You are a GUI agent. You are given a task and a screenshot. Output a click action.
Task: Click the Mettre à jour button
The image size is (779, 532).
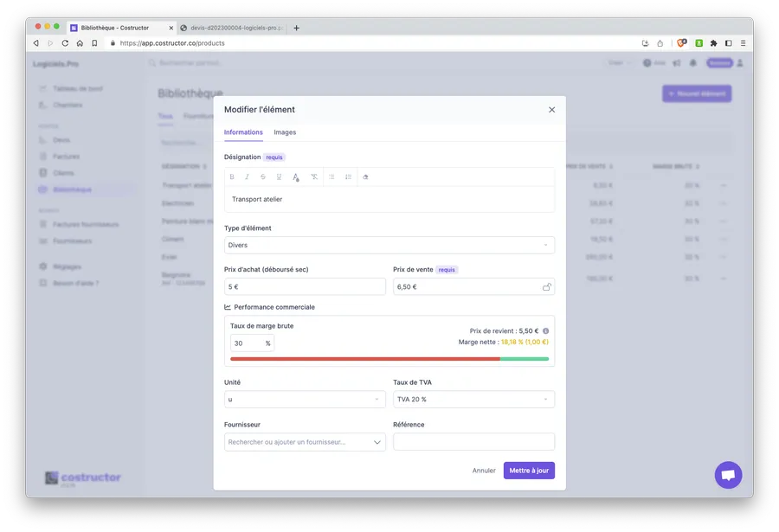tap(529, 471)
